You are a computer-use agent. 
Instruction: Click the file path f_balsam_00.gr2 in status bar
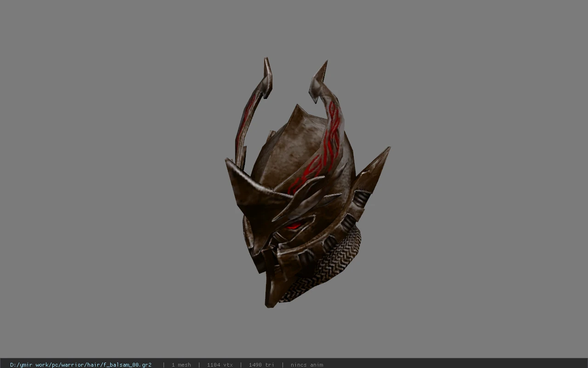pos(81,365)
